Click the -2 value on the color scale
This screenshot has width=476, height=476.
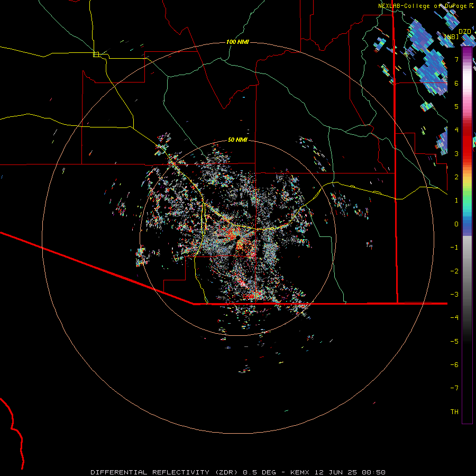click(x=454, y=271)
